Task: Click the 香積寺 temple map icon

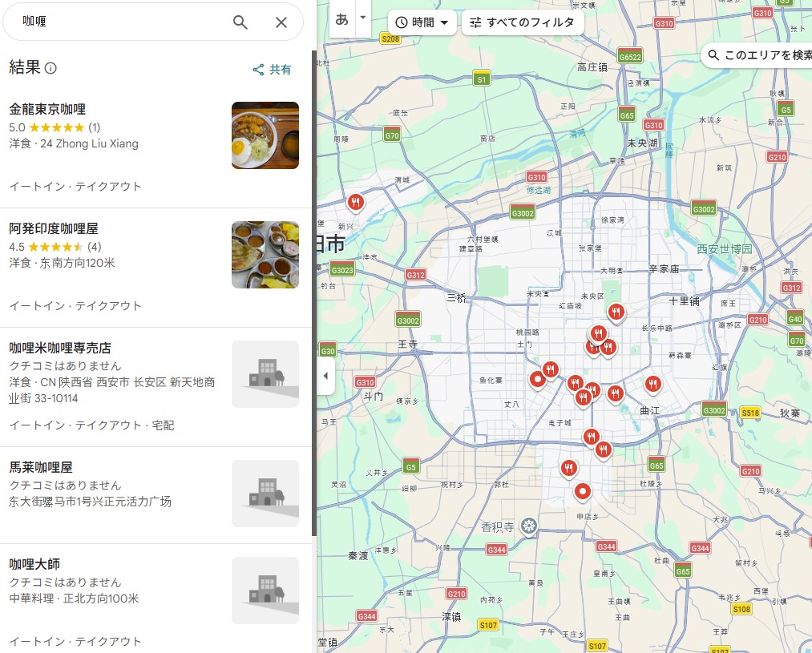Action: click(528, 526)
